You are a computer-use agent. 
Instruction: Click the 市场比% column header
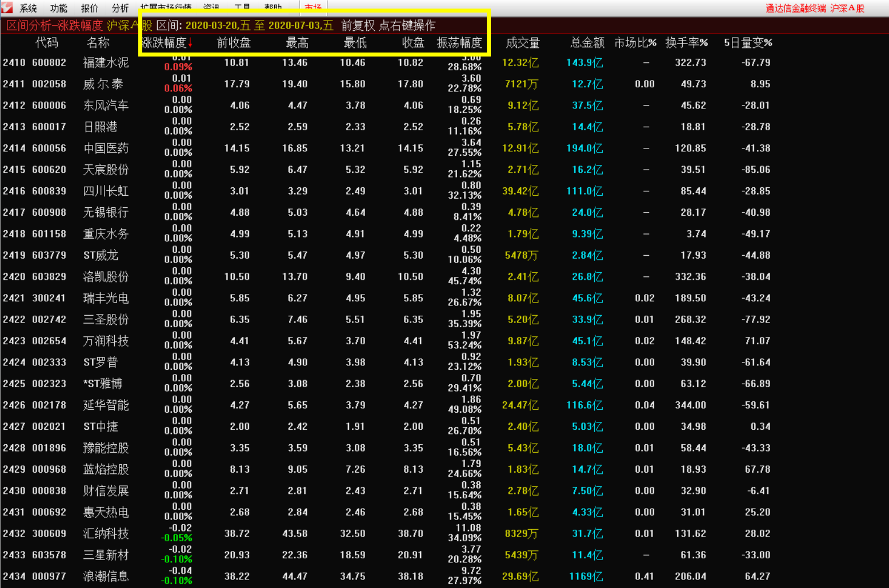point(635,43)
